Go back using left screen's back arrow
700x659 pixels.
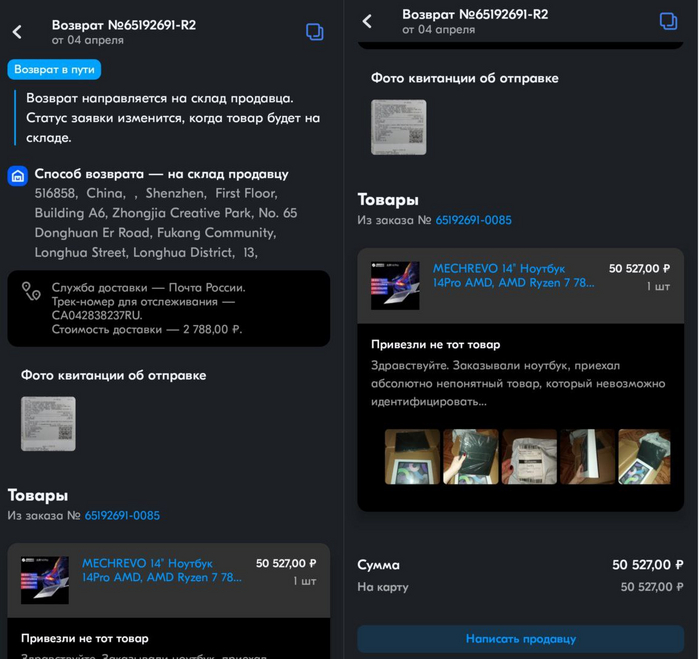[x=17, y=32]
